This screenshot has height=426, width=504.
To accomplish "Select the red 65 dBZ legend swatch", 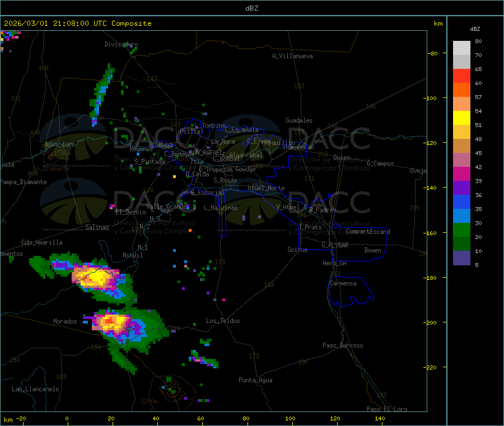I will pyautogui.click(x=461, y=76).
